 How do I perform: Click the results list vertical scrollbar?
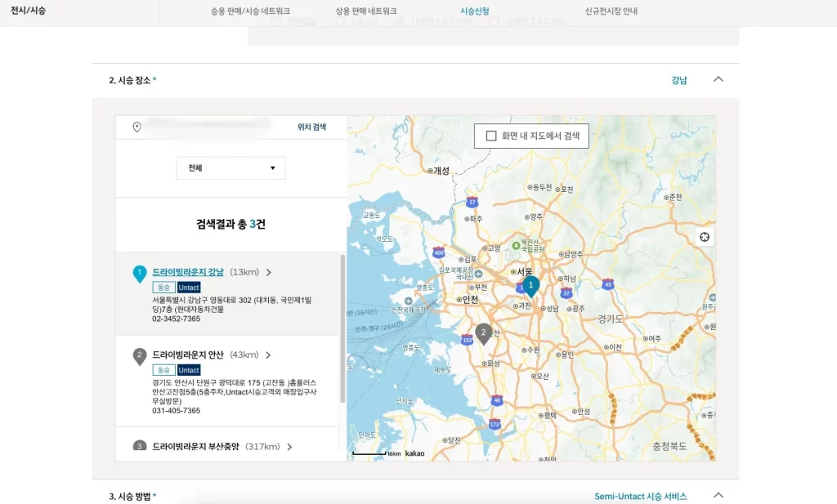342,327
